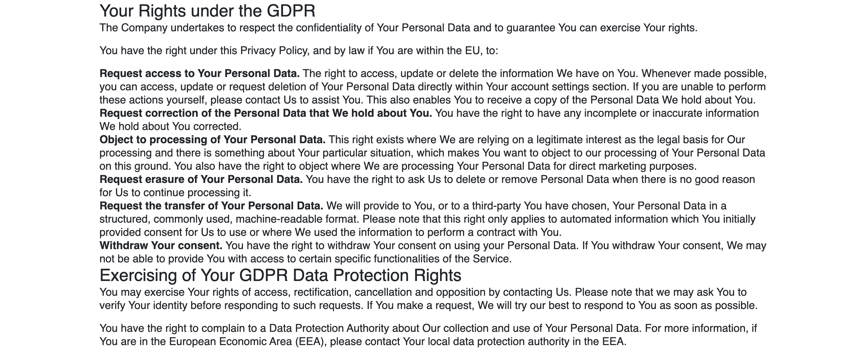
Task: Click the line 'You have the right under this Privacy Policy'
Action: [299, 51]
